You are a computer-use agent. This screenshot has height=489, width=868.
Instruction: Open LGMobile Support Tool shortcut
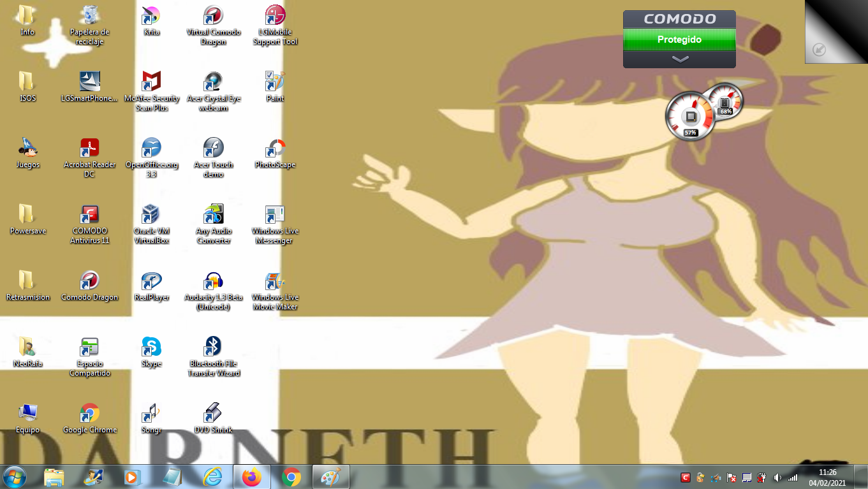pos(275,25)
